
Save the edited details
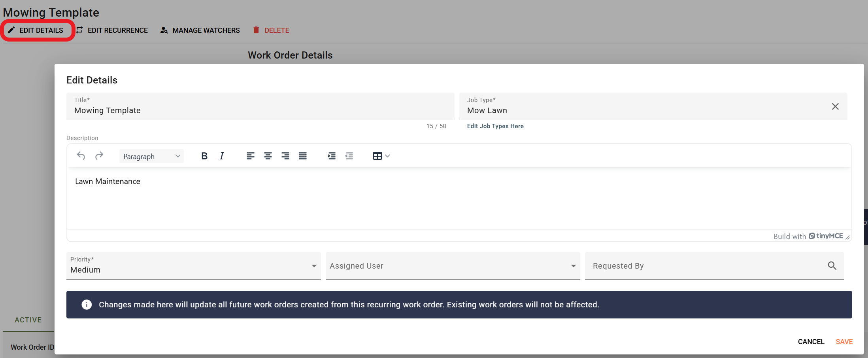coord(844,342)
